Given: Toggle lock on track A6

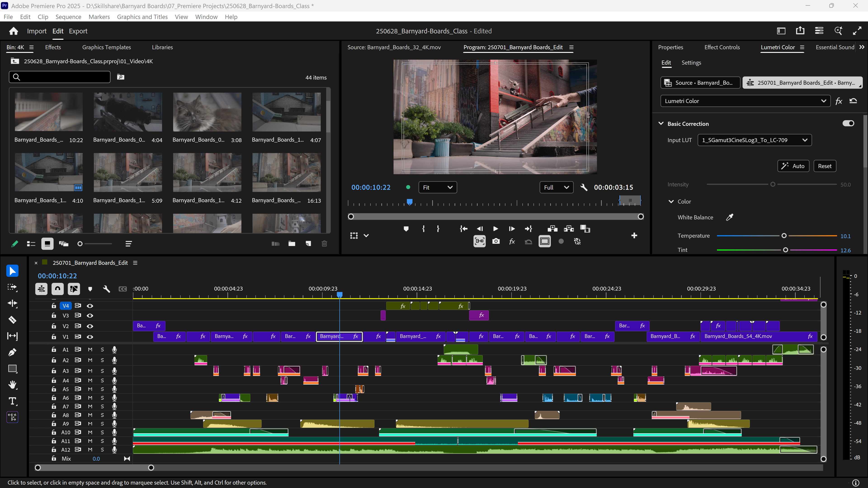Looking at the screenshot, I should [54, 398].
